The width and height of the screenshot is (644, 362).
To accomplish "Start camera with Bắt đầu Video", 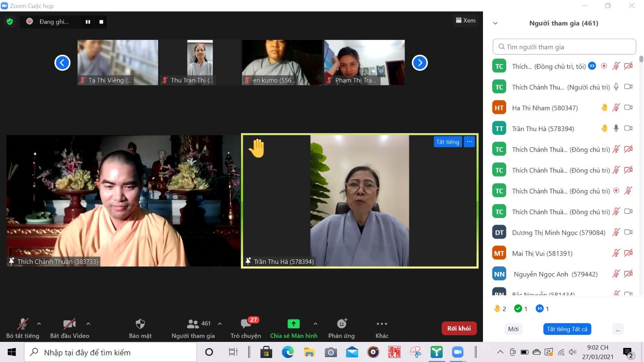I will tap(70, 329).
